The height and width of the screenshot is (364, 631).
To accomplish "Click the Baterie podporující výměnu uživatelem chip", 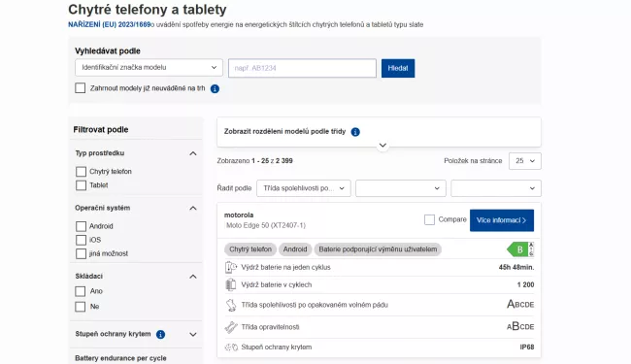I will pyautogui.click(x=378, y=249).
